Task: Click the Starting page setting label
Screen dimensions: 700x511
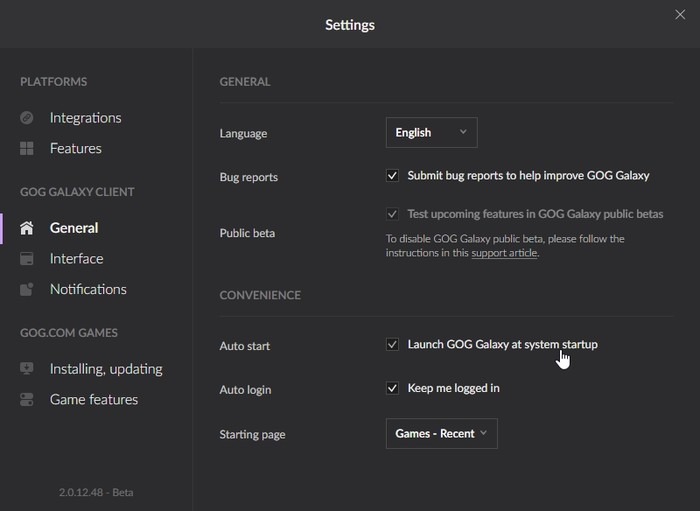Action: [x=252, y=434]
